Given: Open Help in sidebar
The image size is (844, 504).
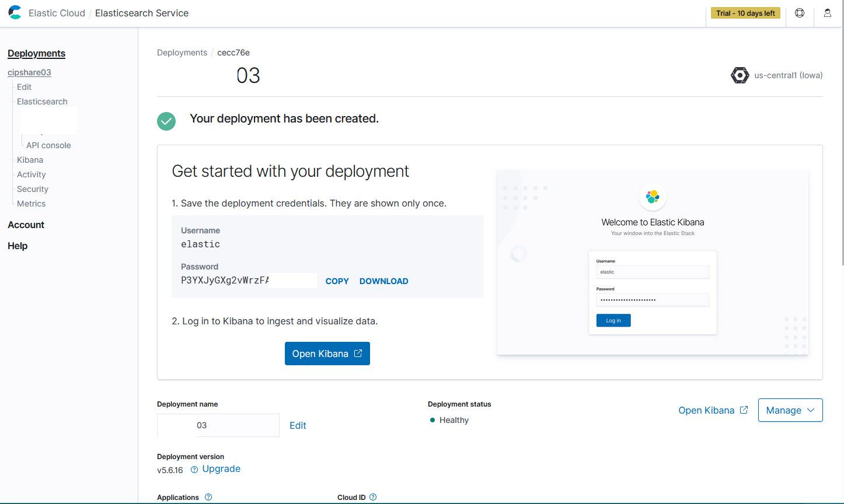Looking at the screenshot, I should 18,246.
